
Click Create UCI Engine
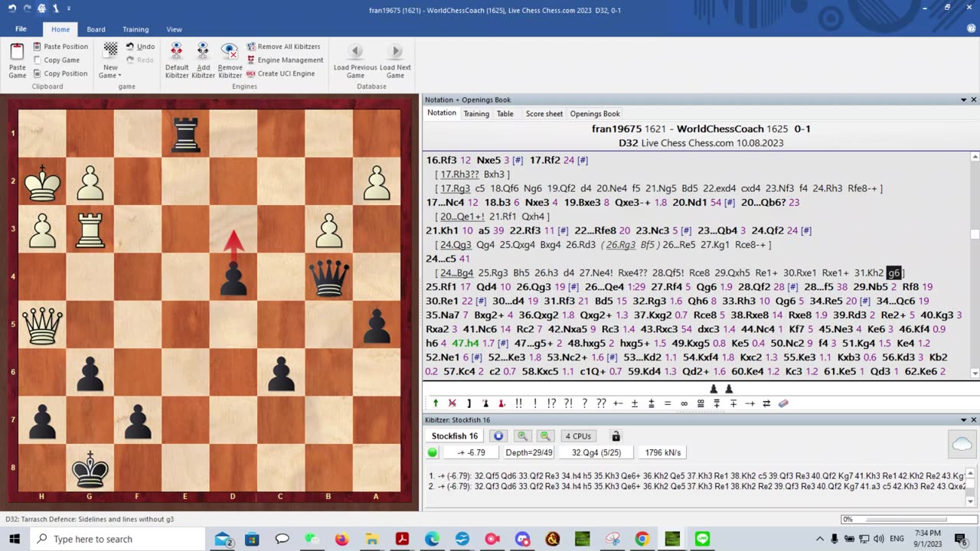(x=280, y=73)
